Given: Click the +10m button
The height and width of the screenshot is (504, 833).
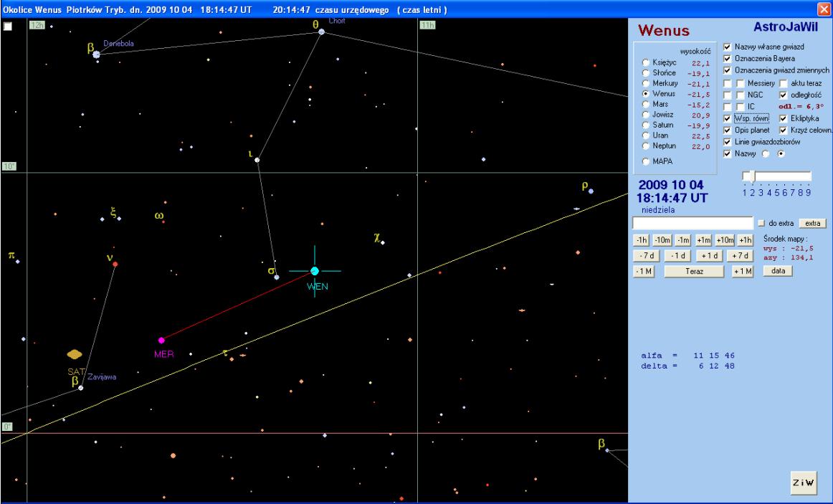Looking at the screenshot, I should (x=725, y=240).
